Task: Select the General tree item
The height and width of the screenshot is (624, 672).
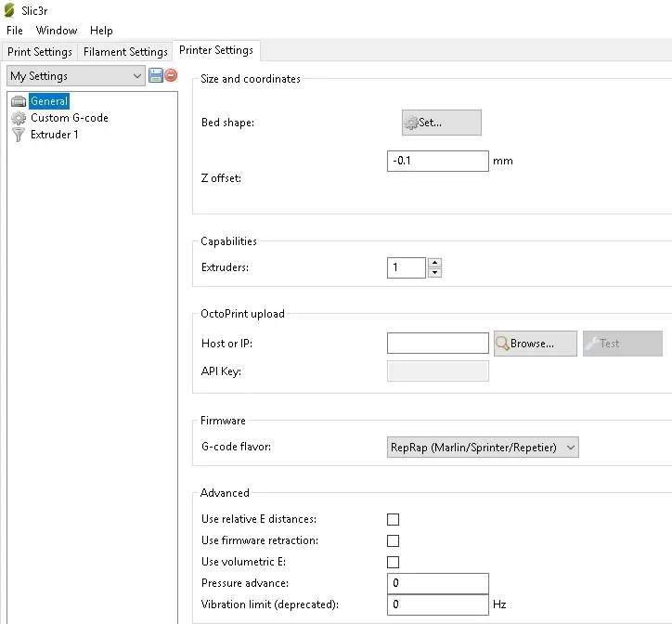Action: (x=49, y=101)
